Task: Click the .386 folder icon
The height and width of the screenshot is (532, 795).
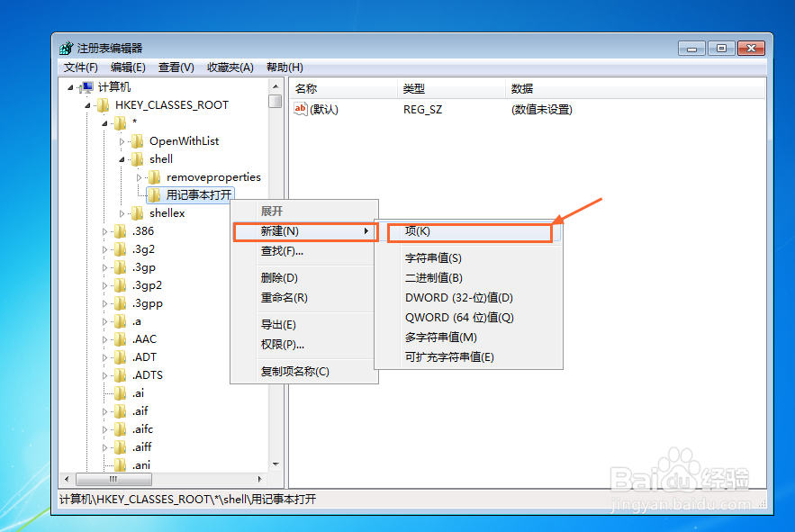Action: 120,231
